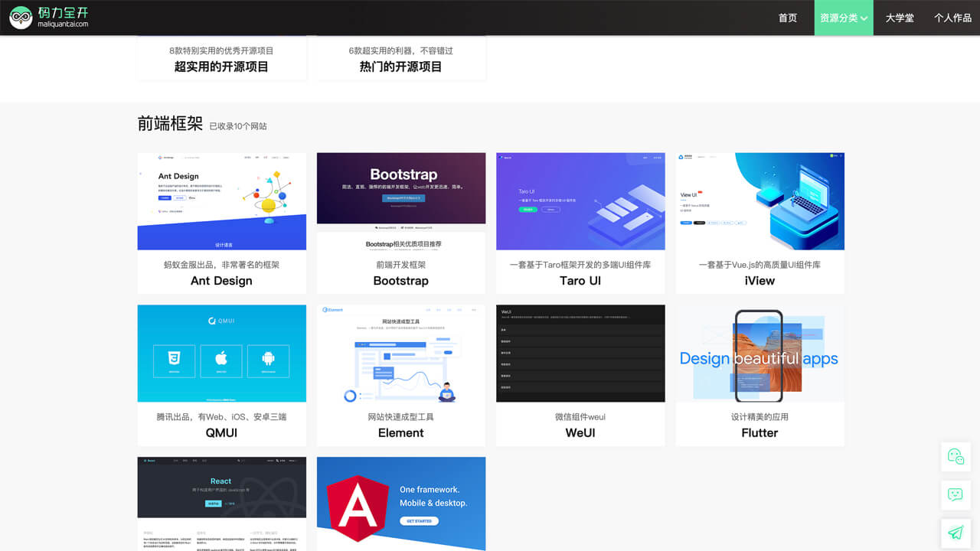980x551 pixels.
Task: Open the WeChat floating icon
Action: tap(955, 456)
